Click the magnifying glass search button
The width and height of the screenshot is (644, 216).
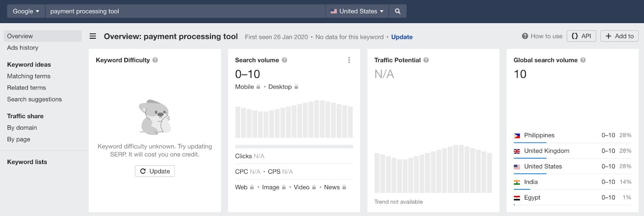pos(397,11)
